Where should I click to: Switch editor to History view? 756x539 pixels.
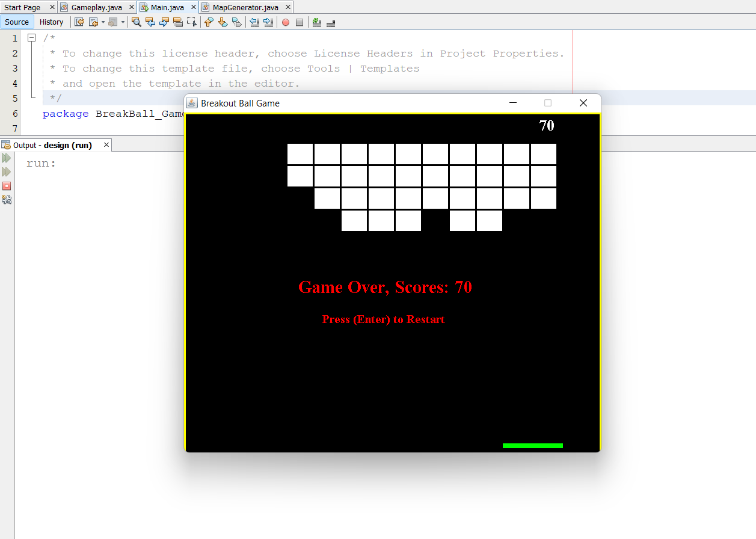coord(51,22)
